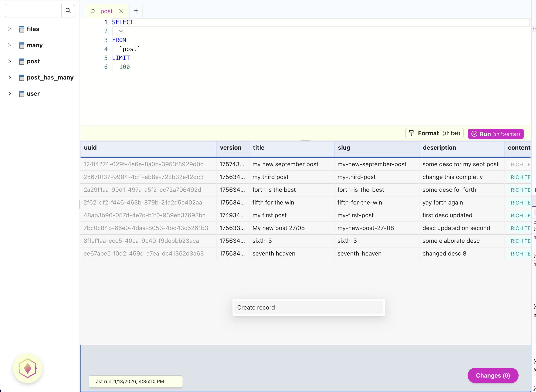Add a new query tab with plus
536x392 pixels.
point(136,11)
